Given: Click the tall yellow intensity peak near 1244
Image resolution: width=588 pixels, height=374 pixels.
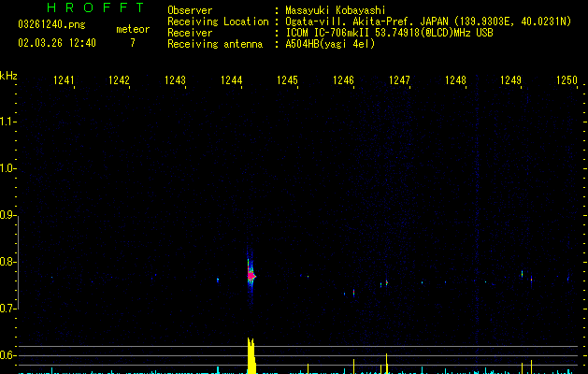Looking at the screenshot, I should pos(251,355).
